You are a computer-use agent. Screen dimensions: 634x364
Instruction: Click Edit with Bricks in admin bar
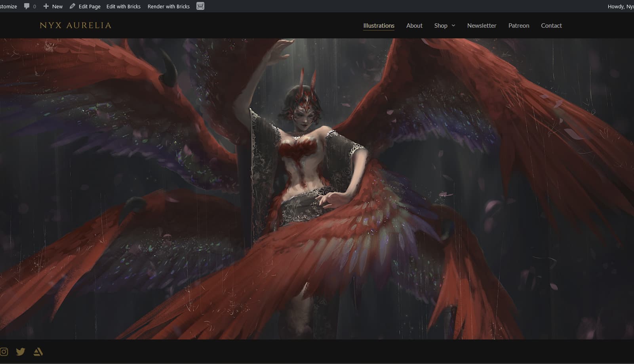(124, 6)
